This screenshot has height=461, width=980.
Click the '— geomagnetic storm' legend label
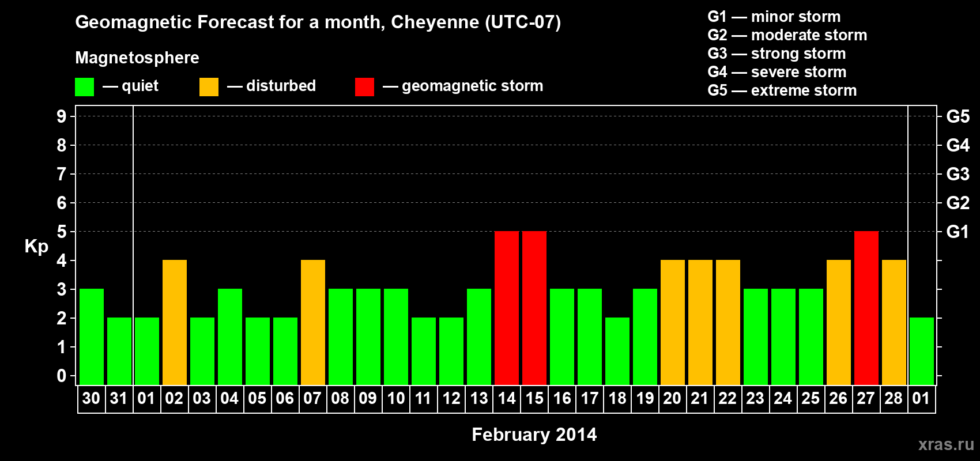coord(463,86)
